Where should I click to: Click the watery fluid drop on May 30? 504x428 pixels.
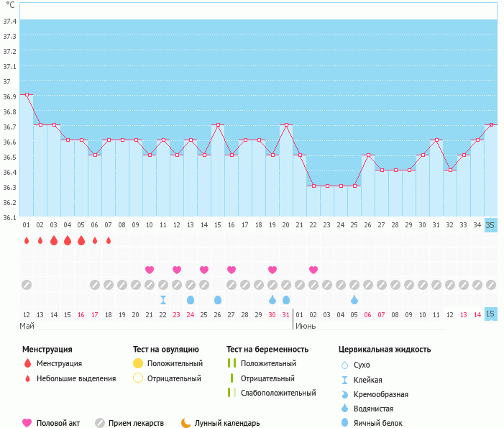pyautogui.click(x=272, y=299)
